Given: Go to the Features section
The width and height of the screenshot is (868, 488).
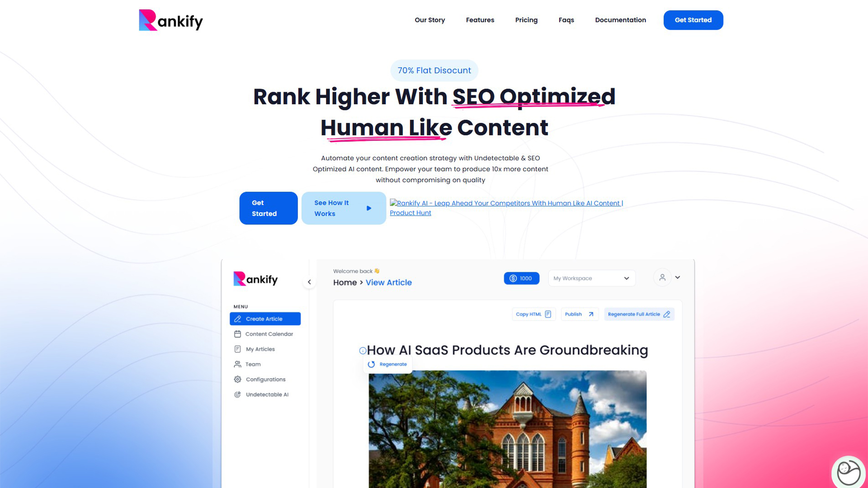Looking at the screenshot, I should click(480, 20).
